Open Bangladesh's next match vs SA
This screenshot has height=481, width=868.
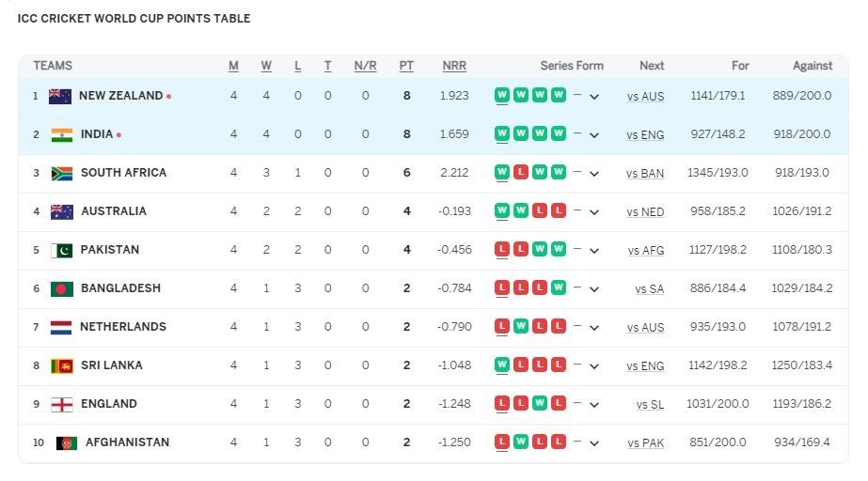pos(649,289)
